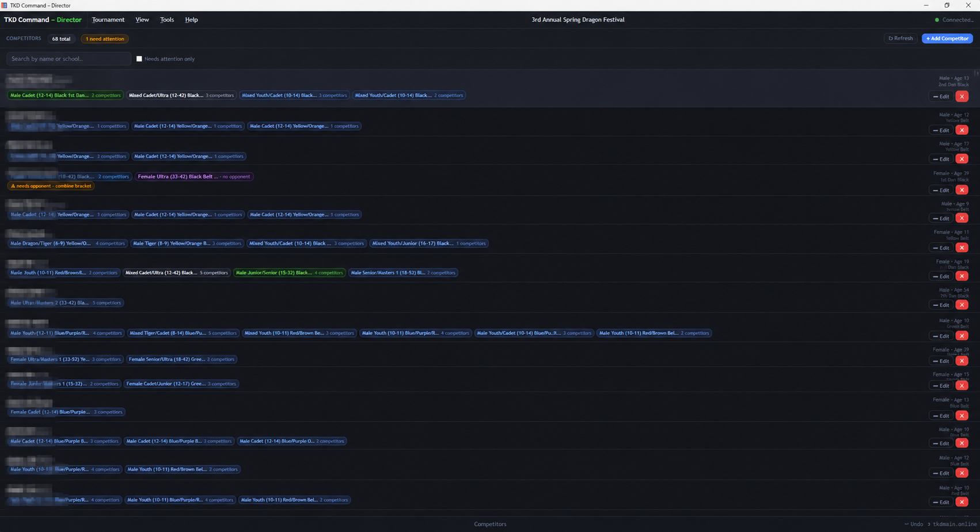Open the View menu
980x532 pixels.
pyautogui.click(x=142, y=20)
